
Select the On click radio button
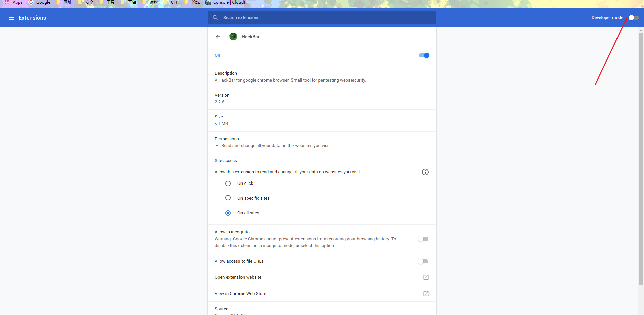click(x=228, y=183)
